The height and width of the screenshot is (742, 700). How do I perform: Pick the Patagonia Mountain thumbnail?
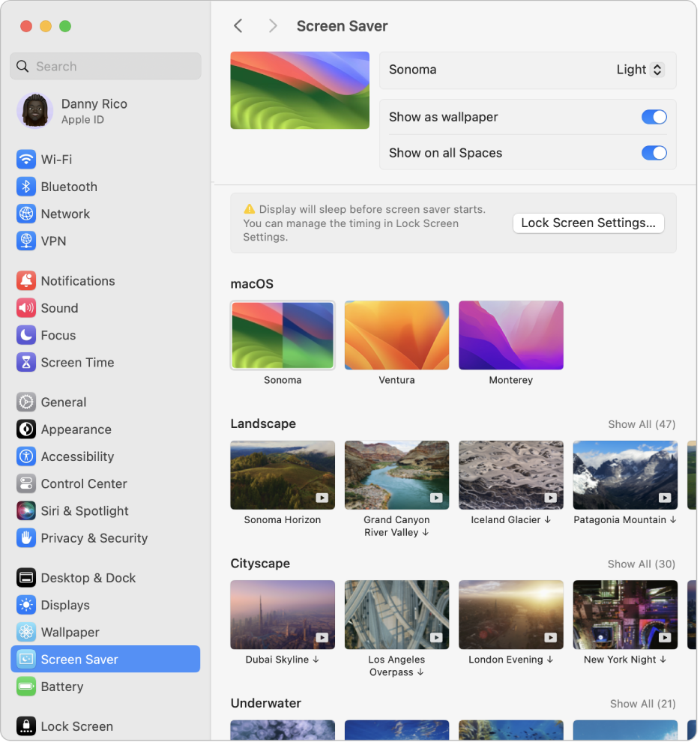(x=625, y=475)
